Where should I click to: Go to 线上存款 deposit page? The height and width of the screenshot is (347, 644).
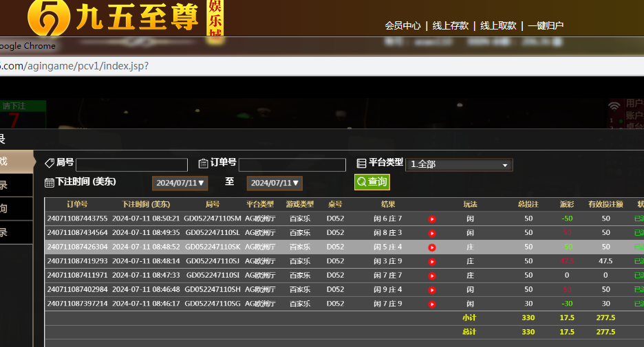point(451,25)
